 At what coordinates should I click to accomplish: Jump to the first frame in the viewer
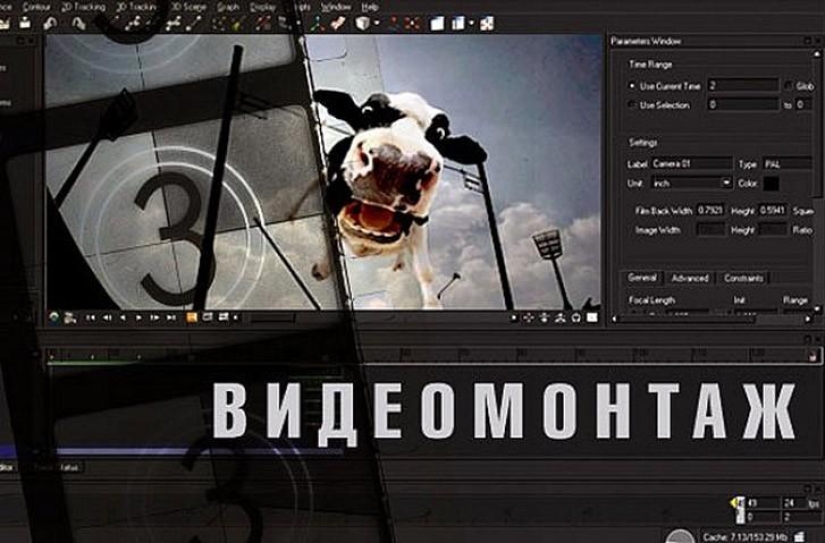coord(90,317)
